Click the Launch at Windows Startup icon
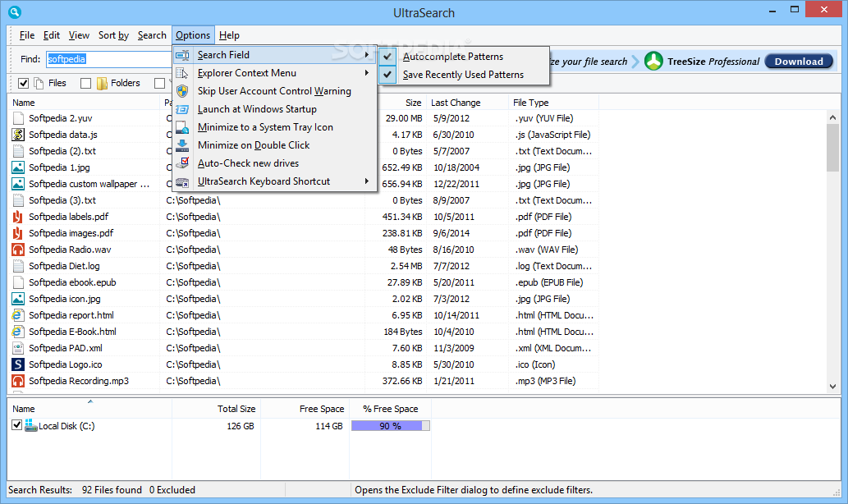848x504 pixels. point(182,109)
